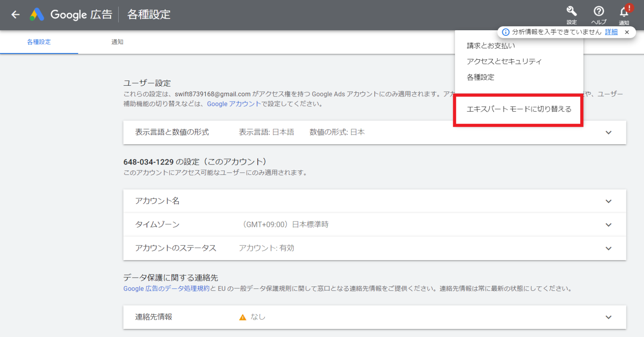
Task: Switch to the 各種設定 tab
Action: tap(39, 42)
